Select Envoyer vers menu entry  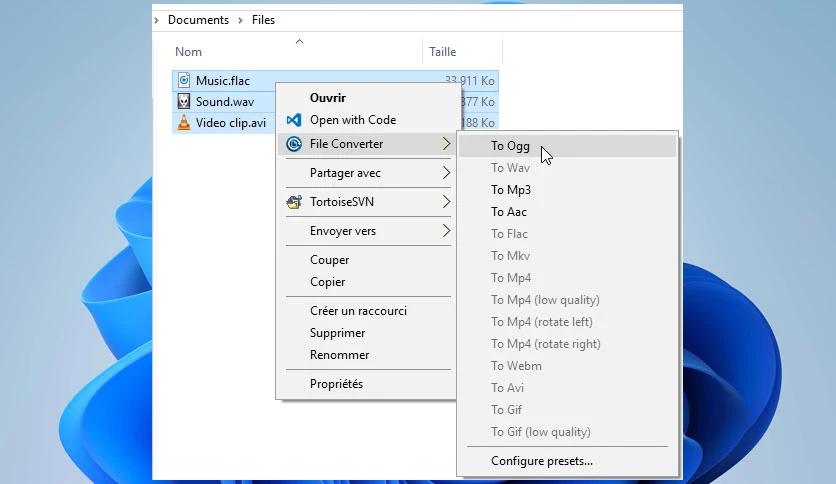click(x=343, y=231)
